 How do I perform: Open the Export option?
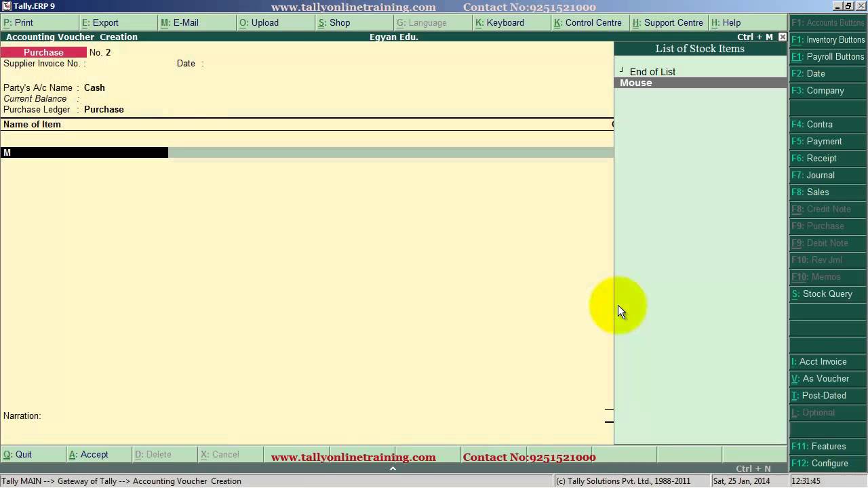118,22
